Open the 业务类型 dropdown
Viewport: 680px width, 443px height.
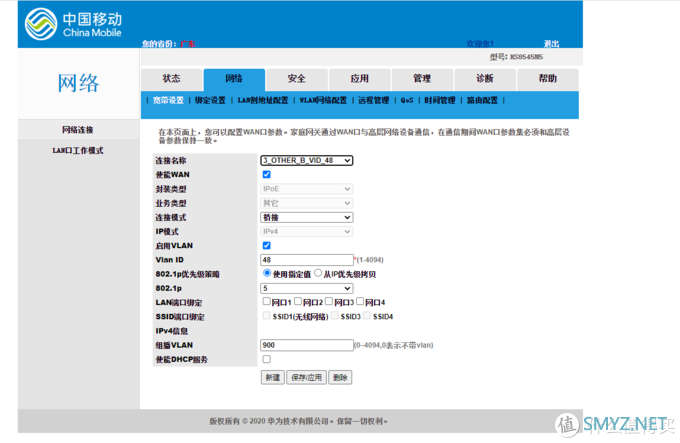307,203
